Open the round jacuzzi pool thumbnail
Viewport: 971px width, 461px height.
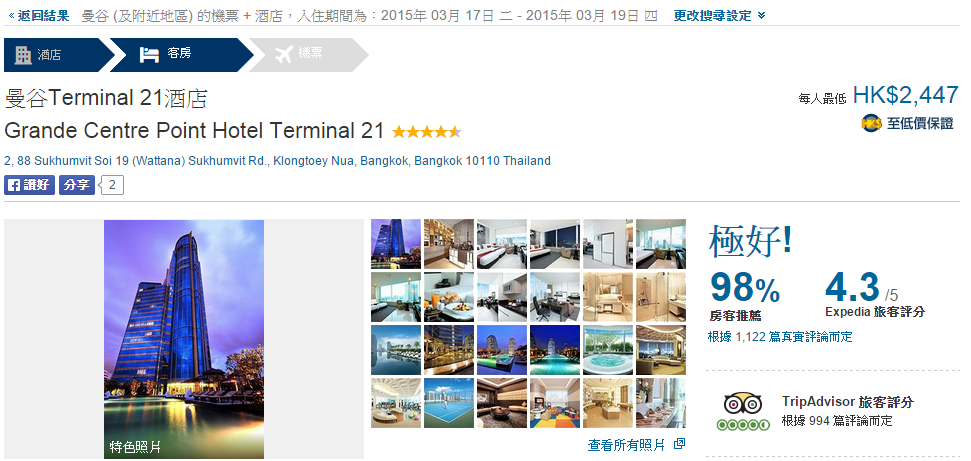click(x=608, y=350)
